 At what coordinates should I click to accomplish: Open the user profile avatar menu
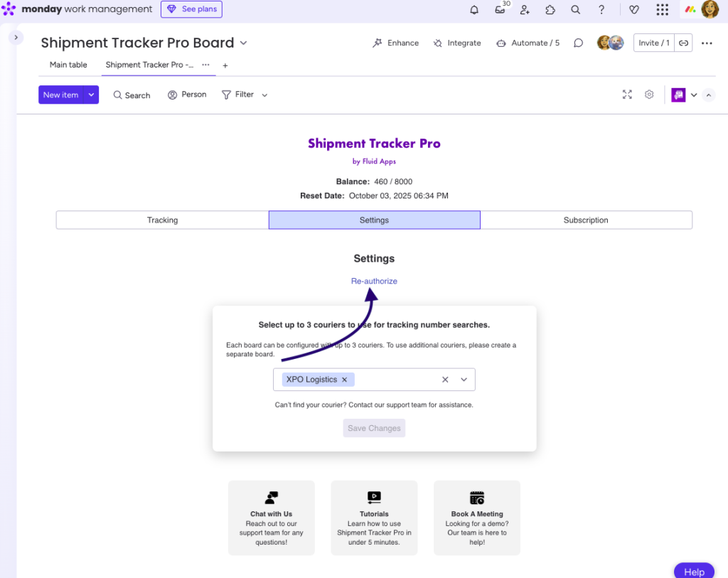point(710,9)
